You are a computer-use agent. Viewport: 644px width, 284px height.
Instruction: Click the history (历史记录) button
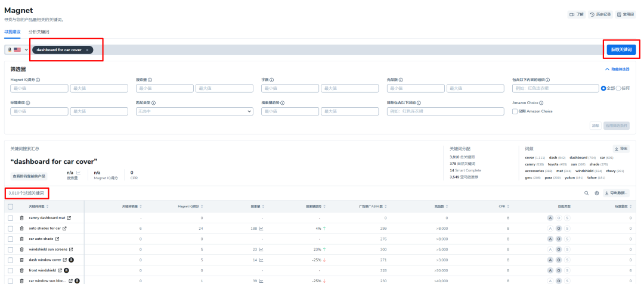pos(600,14)
